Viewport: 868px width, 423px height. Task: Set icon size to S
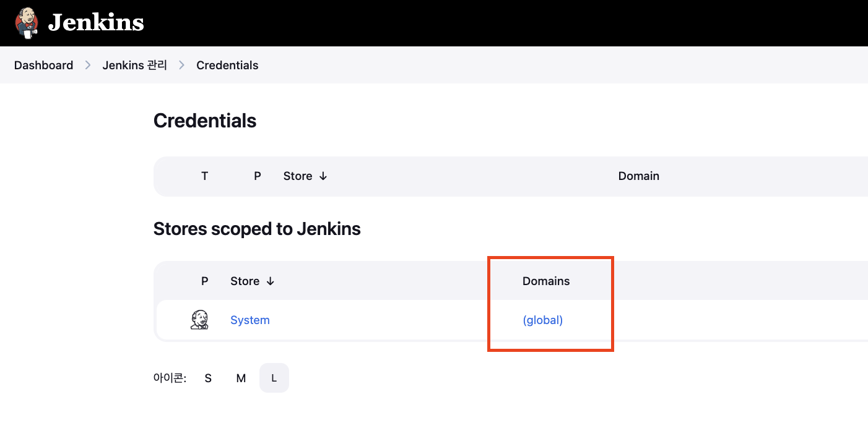[x=208, y=378]
